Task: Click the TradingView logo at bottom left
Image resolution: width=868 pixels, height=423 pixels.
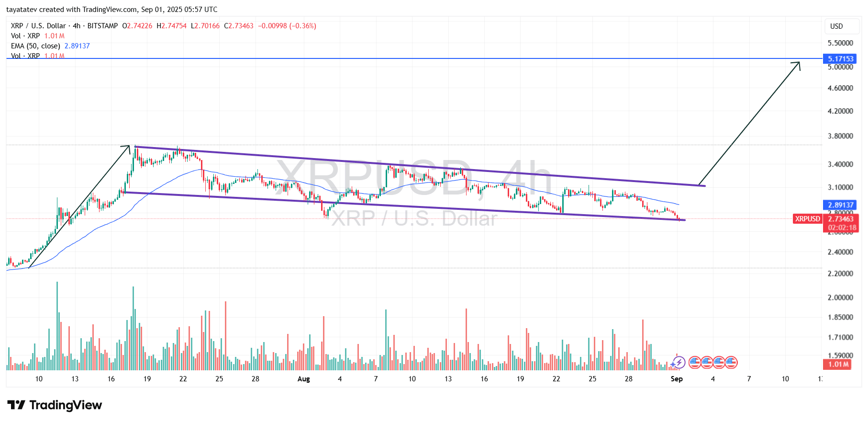Action: coord(55,405)
